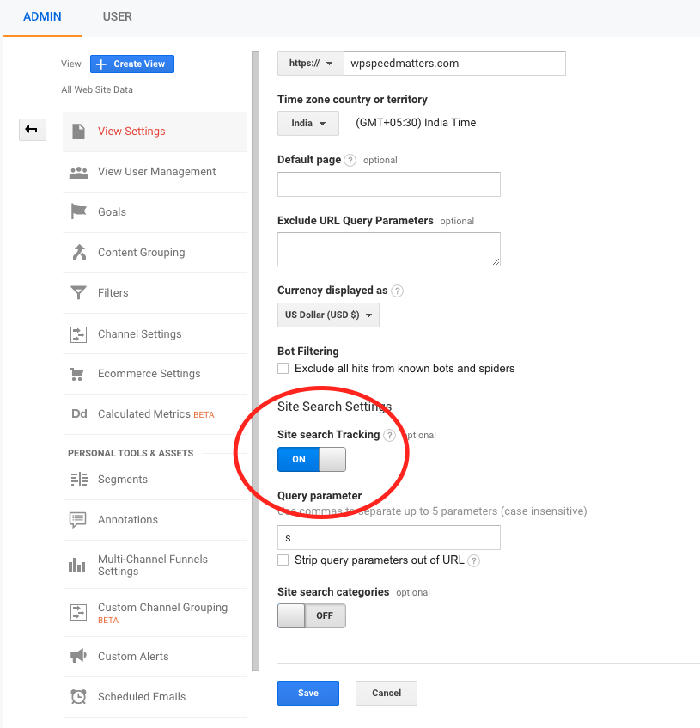Click the Segments icon in sidebar
Screen dimensions: 700x728
[x=79, y=480]
